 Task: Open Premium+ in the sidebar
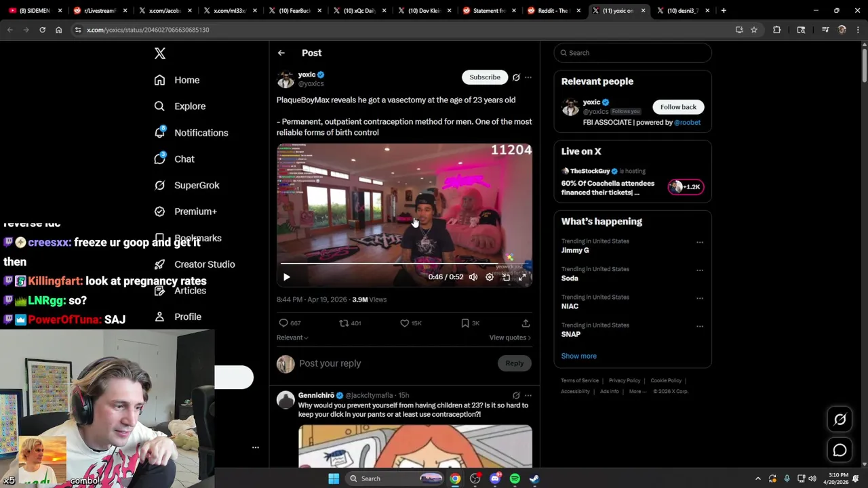coord(185,211)
